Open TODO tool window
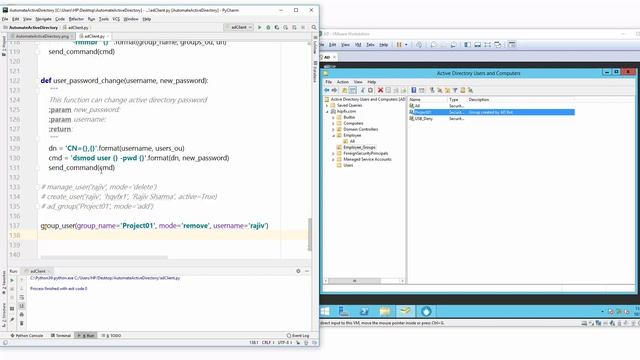The image size is (640, 360). pyautogui.click(x=111, y=336)
